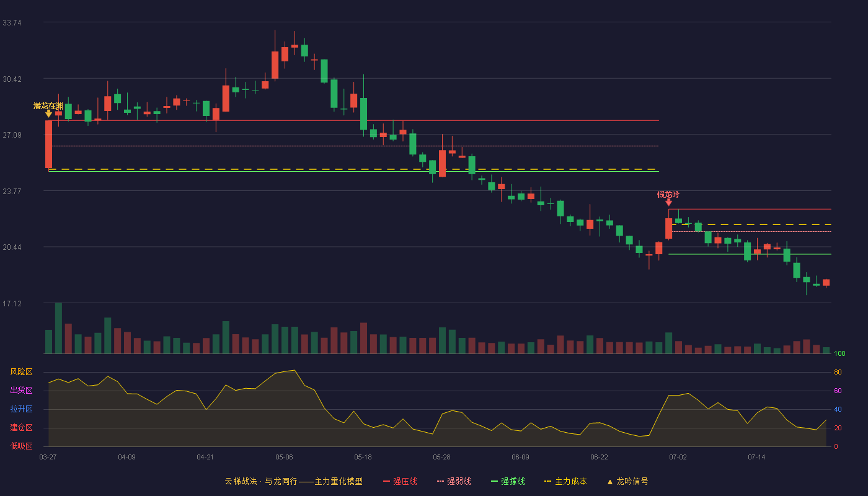Viewport: 868px width, 496px height.
Task: Click the 20.44 price axis label
Action: 12,247
